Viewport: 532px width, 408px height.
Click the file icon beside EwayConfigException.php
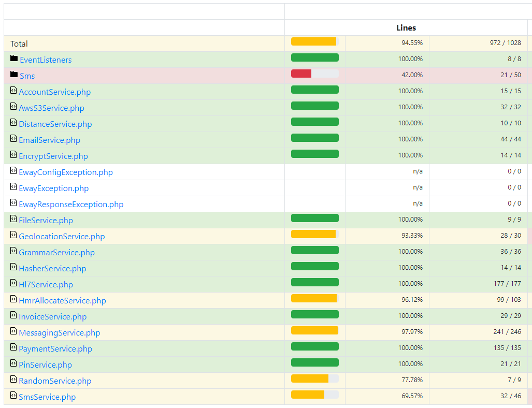pyautogui.click(x=13, y=170)
